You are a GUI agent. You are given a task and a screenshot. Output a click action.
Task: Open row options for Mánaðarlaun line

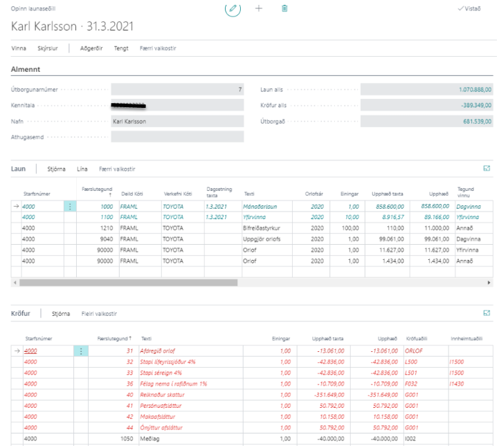coord(69,206)
